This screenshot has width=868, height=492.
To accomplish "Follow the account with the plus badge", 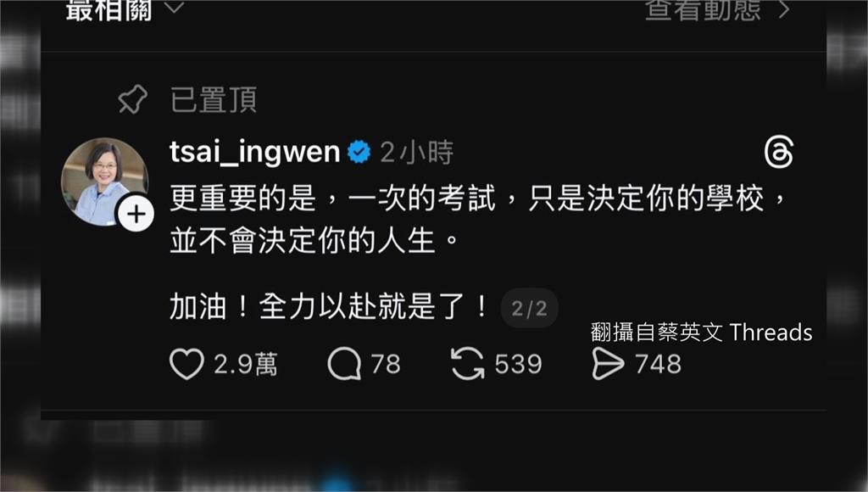I will pos(136,214).
